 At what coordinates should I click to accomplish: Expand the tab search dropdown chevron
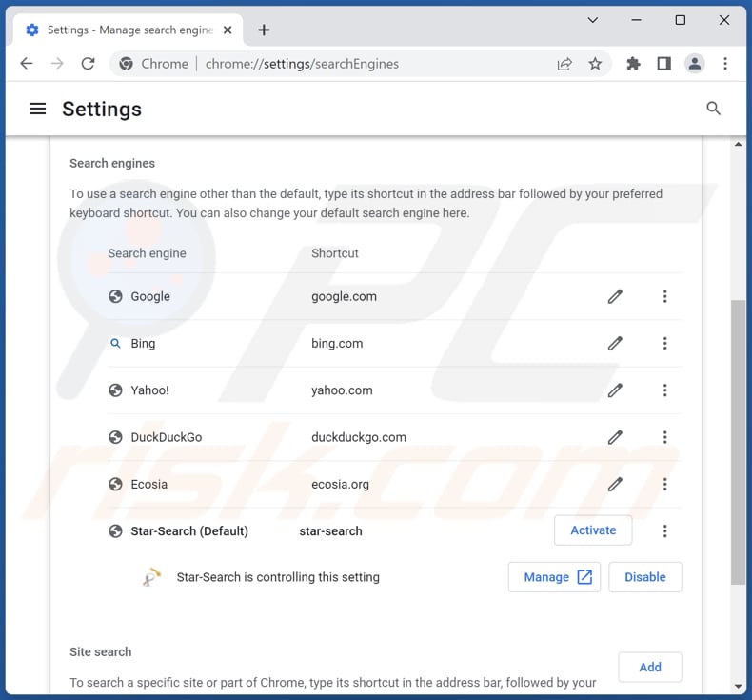(x=593, y=20)
